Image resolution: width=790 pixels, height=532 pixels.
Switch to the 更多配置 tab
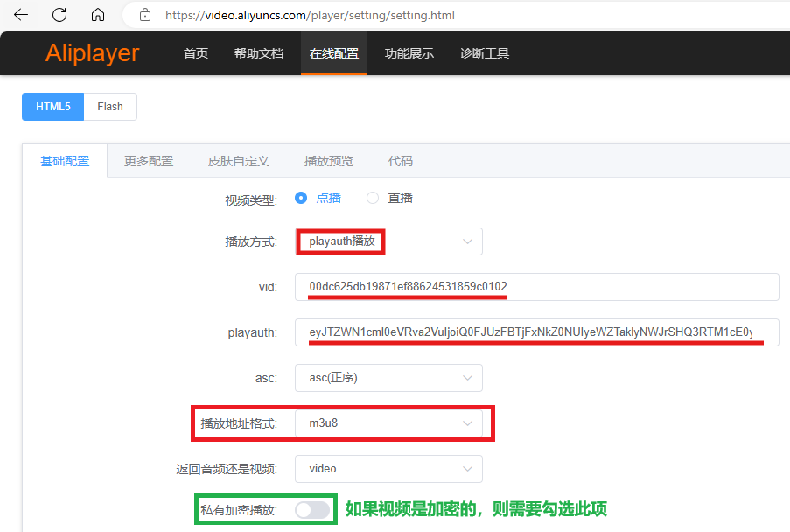pyautogui.click(x=149, y=161)
